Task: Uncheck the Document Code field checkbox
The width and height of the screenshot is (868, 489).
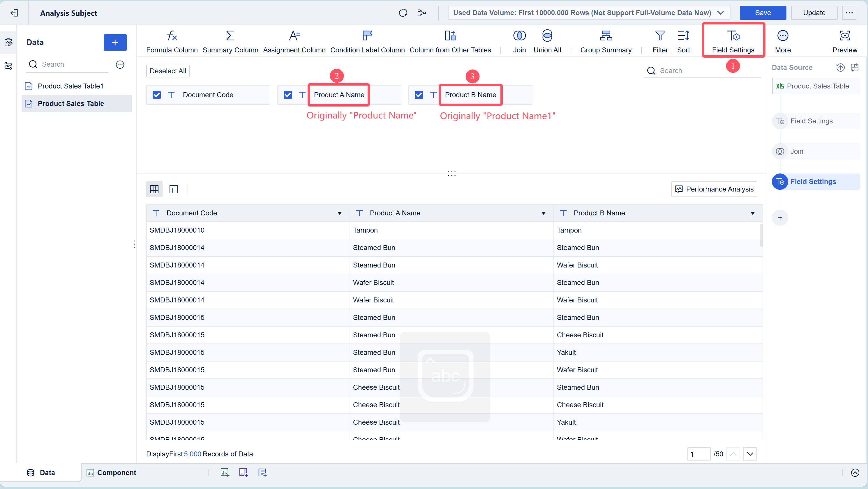Action: (157, 95)
